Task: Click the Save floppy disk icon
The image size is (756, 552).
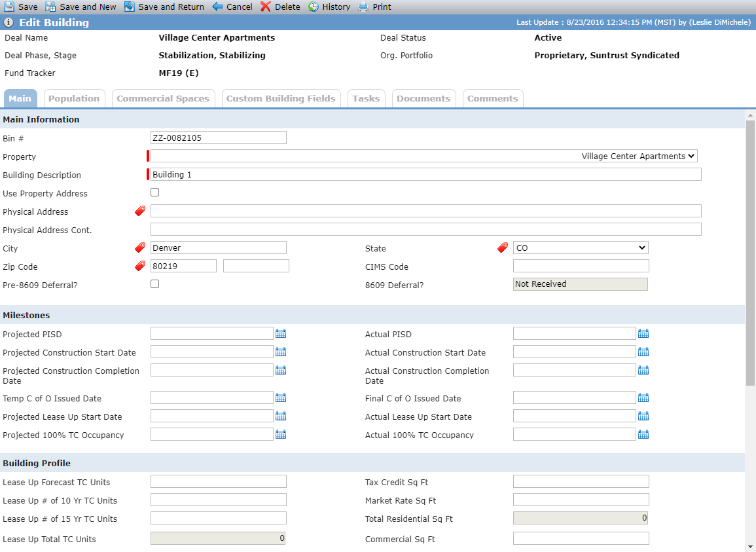Action: click(x=9, y=7)
